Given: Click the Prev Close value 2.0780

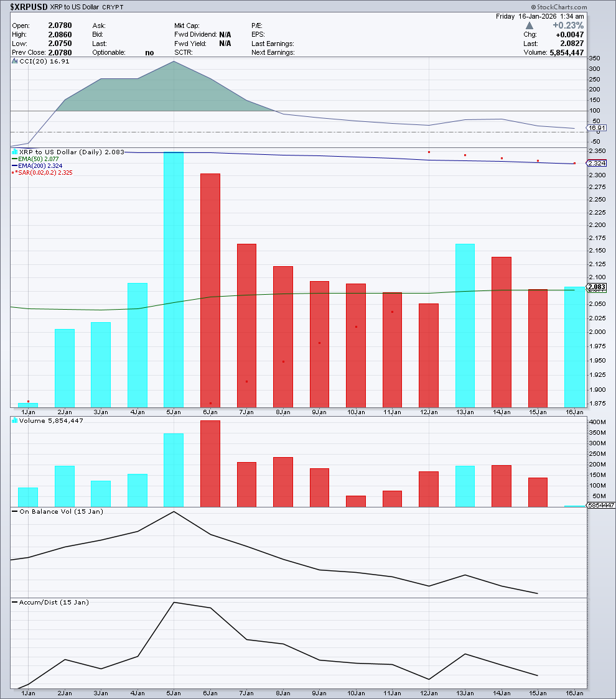Looking at the screenshot, I should (60, 53).
